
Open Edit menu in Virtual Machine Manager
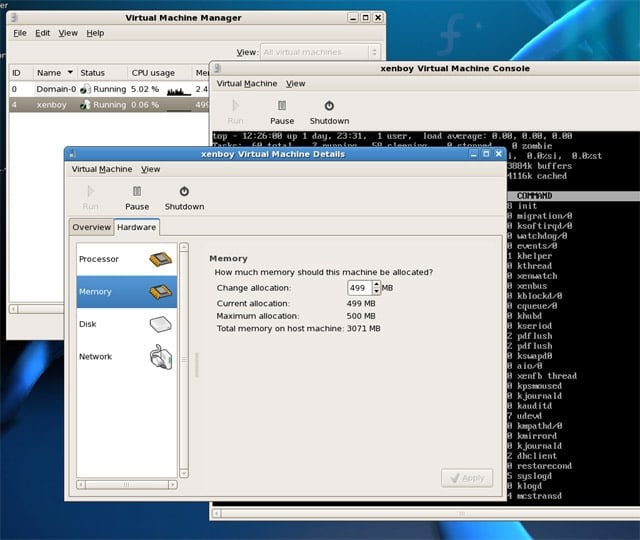[42, 33]
